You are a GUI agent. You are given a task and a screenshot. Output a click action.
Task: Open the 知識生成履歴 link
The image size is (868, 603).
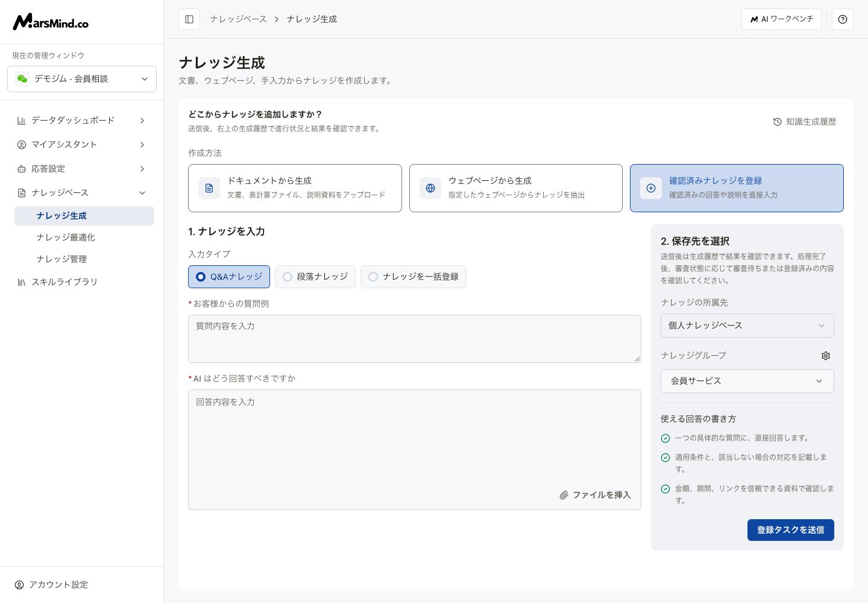(805, 122)
